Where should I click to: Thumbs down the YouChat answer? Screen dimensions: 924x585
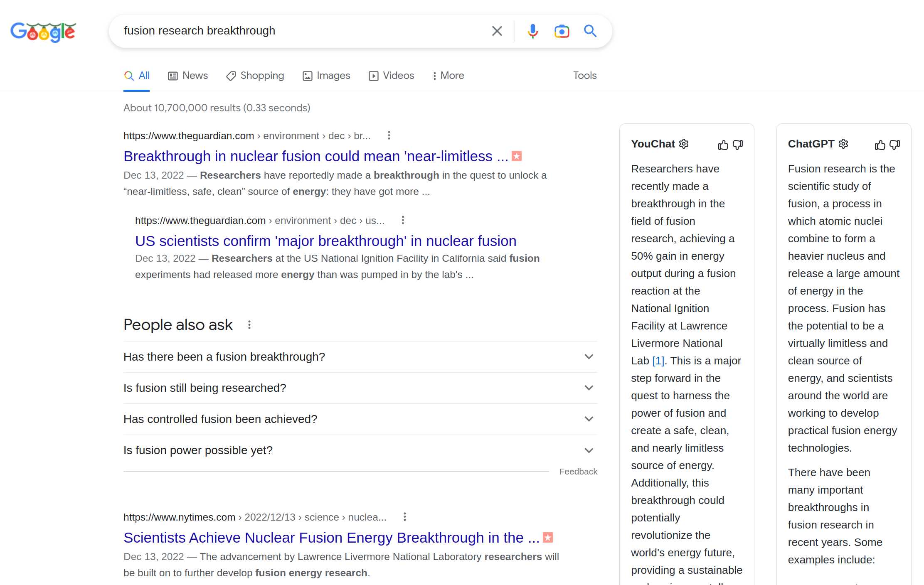coord(738,145)
